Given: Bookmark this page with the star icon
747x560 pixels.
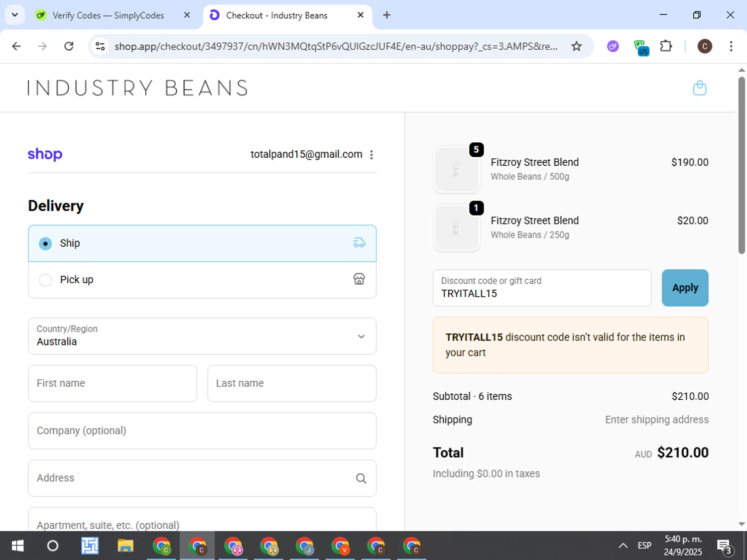Looking at the screenshot, I should pos(576,46).
